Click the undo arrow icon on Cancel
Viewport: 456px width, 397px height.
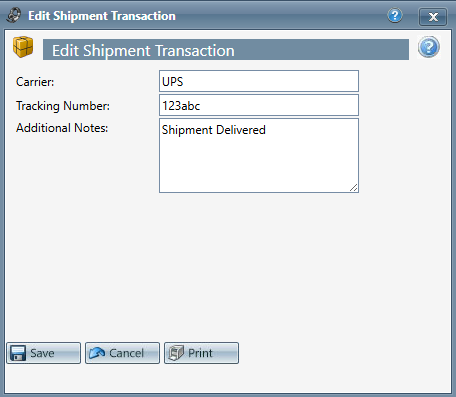(97, 353)
